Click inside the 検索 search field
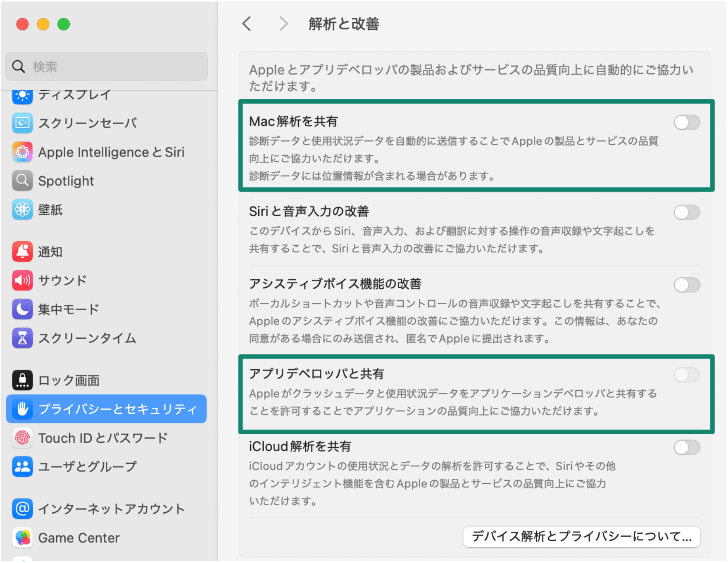This screenshot has height=563, width=728. (x=106, y=67)
